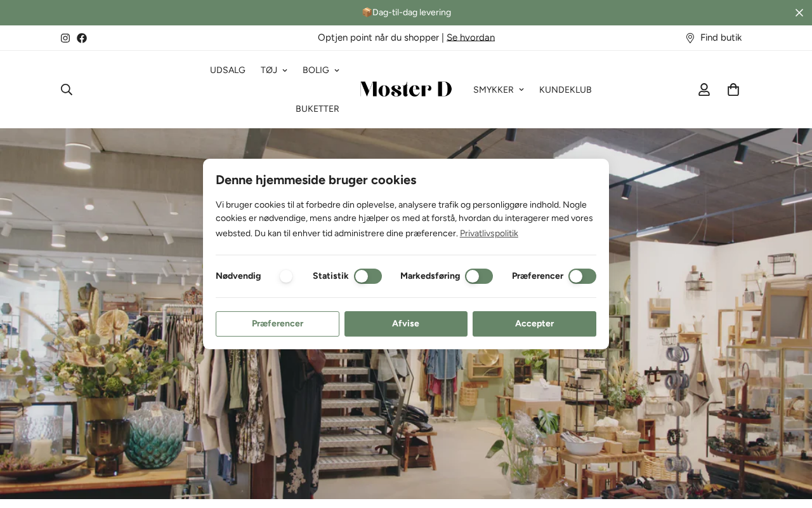Go to the KUNDEKLUB page

pos(565,90)
